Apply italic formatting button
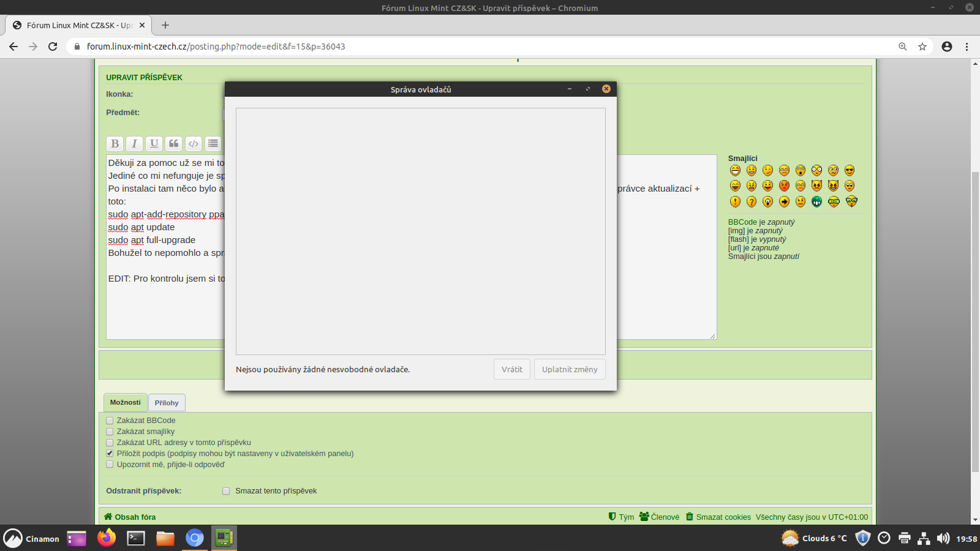 134,144
